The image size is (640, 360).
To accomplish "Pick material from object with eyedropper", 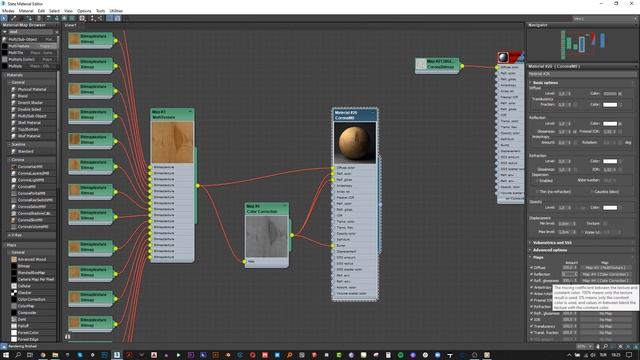I will point(13,18).
